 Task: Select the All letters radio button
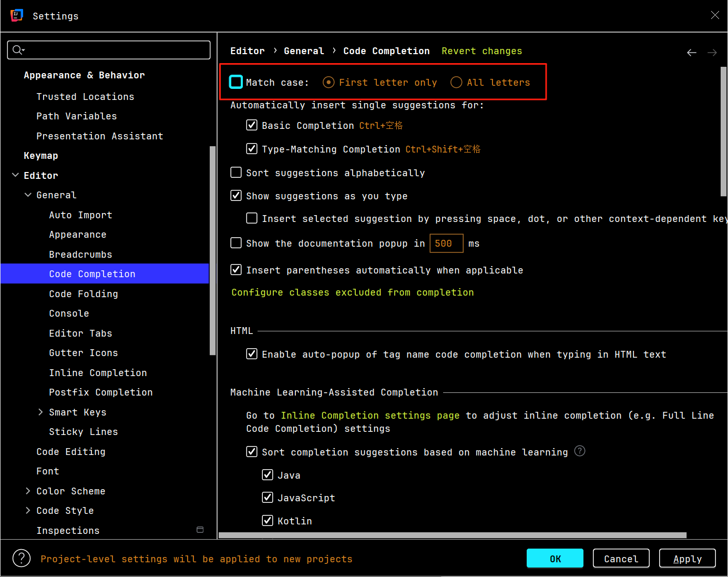[456, 82]
